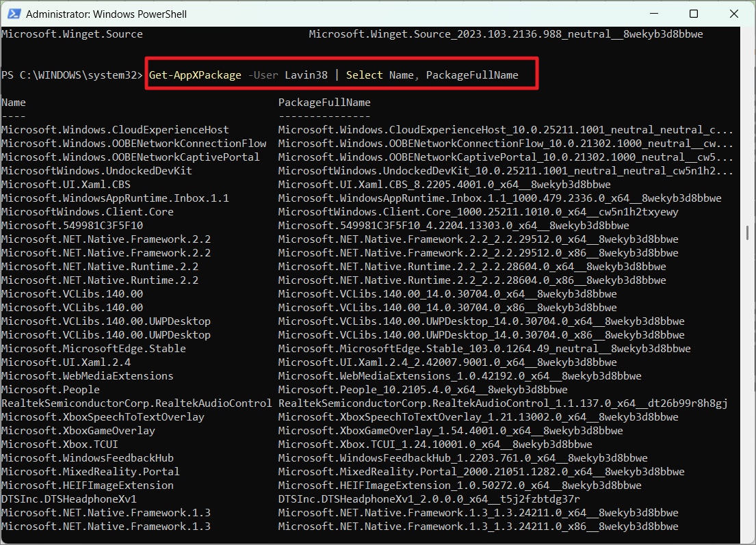This screenshot has height=545, width=756.
Task: Click full name Microsoft.XboxGameOverlay_1.54.4001.0_x64
Action: click(x=451, y=431)
